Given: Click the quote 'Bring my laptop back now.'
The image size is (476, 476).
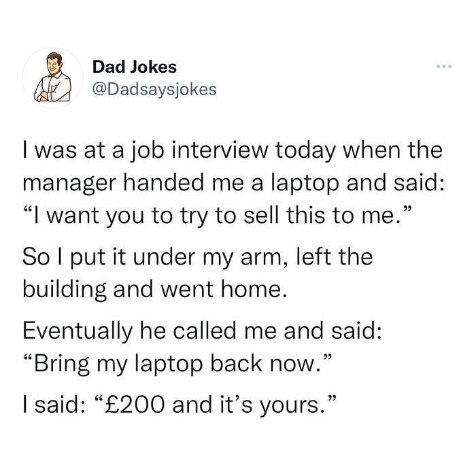Looking at the screenshot, I should 176,363.
